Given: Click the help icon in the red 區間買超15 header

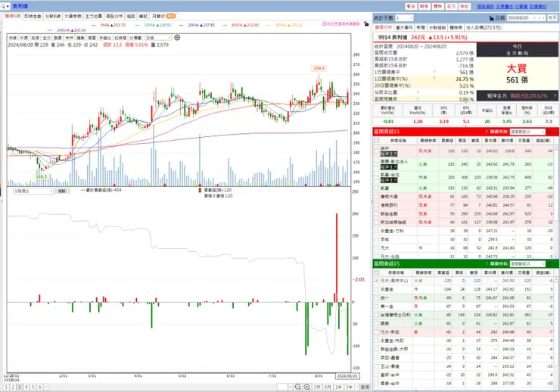Looking at the screenshot, I should click(487, 132).
